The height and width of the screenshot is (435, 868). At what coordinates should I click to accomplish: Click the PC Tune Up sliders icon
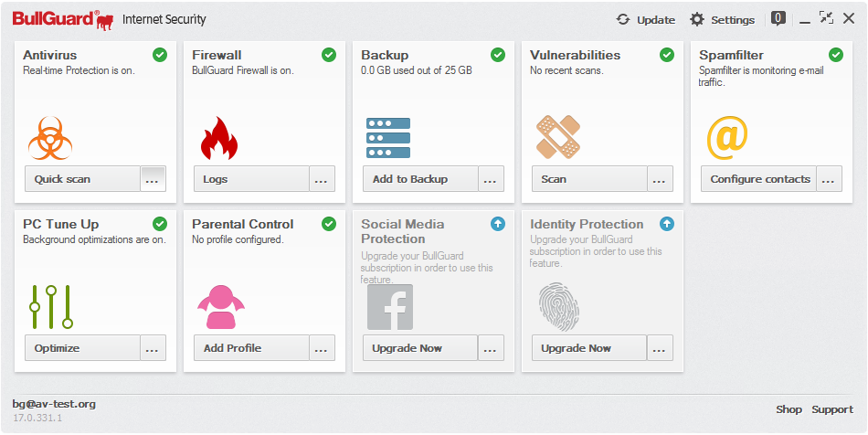point(50,307)
